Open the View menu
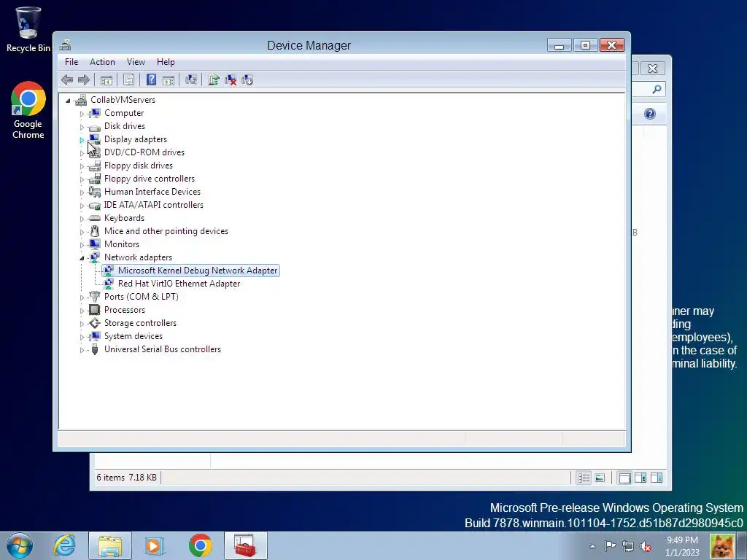Viewport: 747px width, 560px height. (x=136, y=62)
